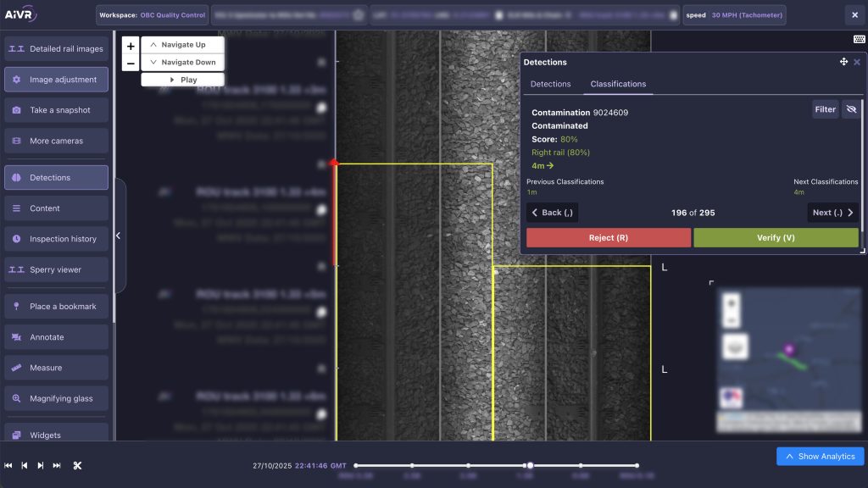This screenshot has height=488, width=868.
Task: Launch the Sperry viewer
Action: click(x=56, y=270)
